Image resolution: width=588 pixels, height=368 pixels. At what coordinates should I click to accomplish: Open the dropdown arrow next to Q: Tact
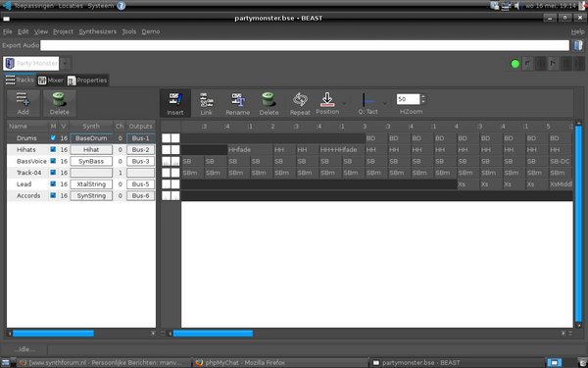point(385,103)
